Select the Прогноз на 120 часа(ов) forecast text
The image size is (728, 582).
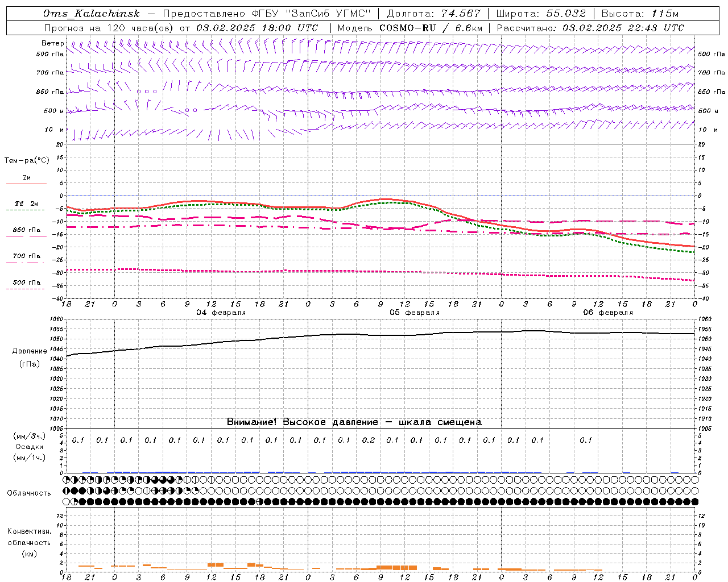click(x=109, y=28)
